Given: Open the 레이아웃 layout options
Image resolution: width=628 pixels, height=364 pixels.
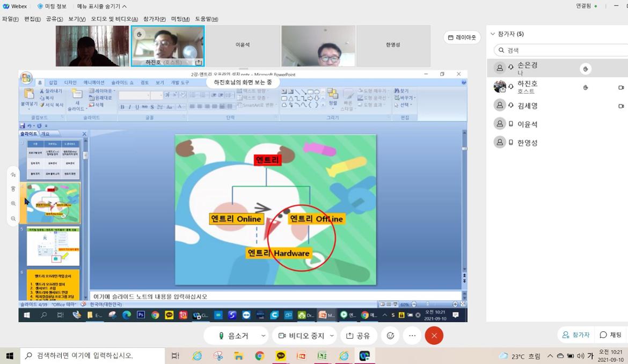Looking at the screenshot, I should pos(462,37).
